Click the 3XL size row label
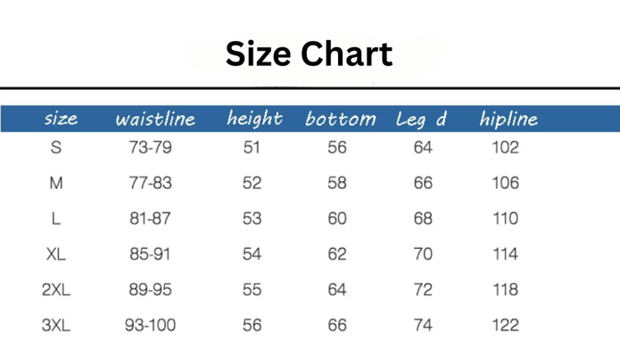 [56, 326]
